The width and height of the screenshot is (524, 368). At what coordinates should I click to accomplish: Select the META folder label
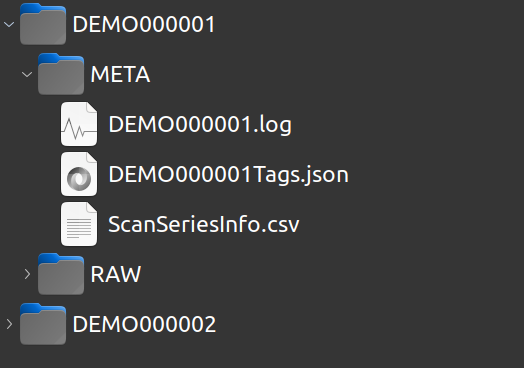tap(120, 74)
